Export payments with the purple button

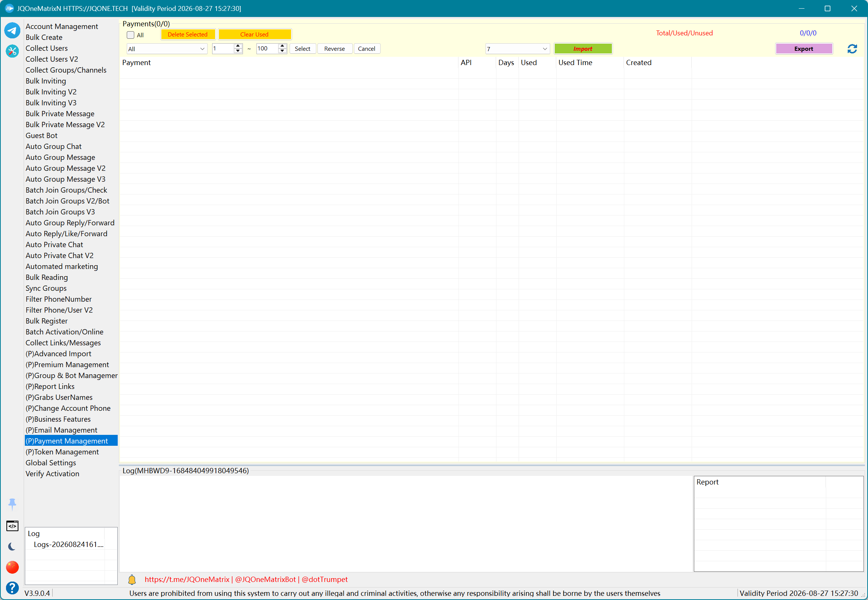(804, 49)
